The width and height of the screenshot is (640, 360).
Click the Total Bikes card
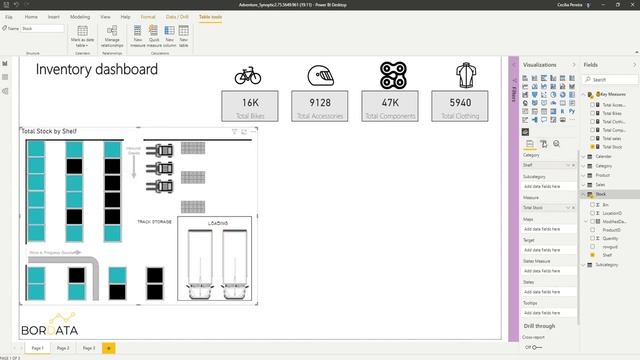click(250, 106)
